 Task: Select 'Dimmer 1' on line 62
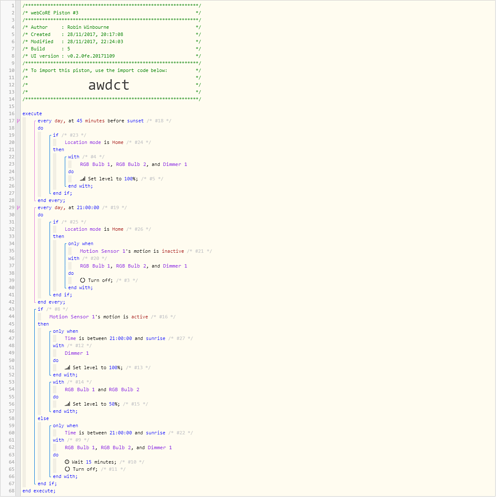pos(160,448)
